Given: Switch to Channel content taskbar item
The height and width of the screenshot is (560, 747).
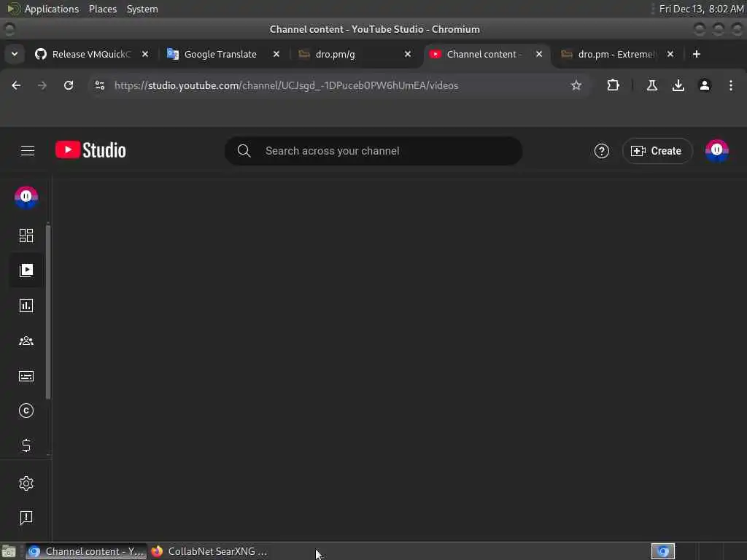Looking at the screenshot, I should 86,551.
